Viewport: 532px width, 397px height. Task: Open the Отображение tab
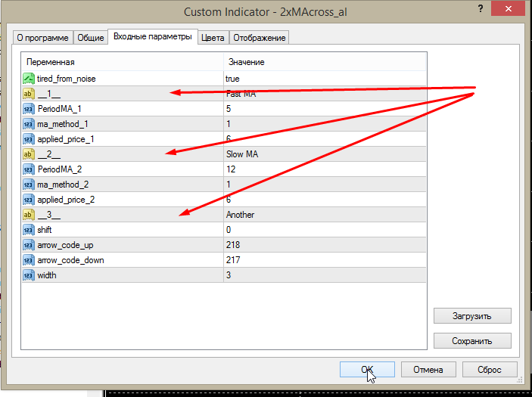pos(260,38)
